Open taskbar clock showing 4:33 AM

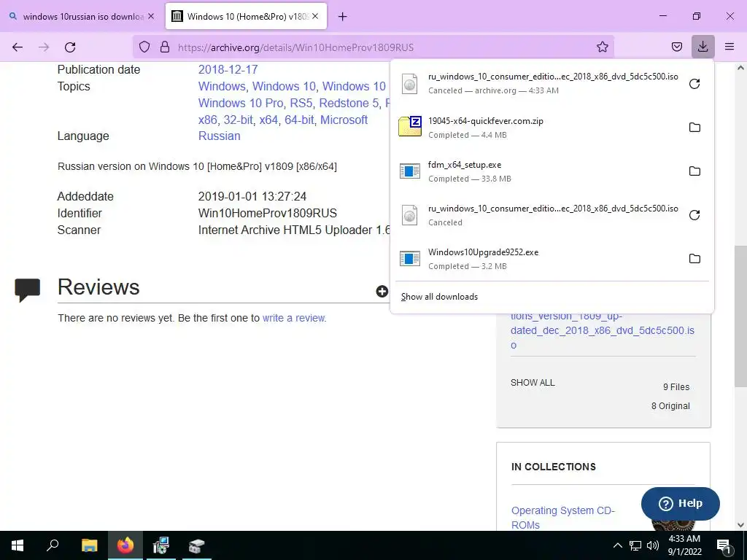684,545
